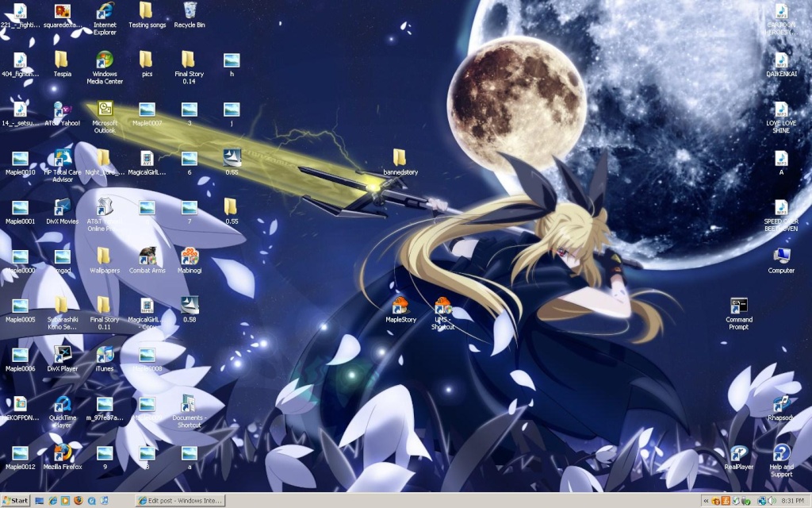812x508 pixels.
Task: Open the UMS - Shortcut icon
Action: tap(442, 313)
